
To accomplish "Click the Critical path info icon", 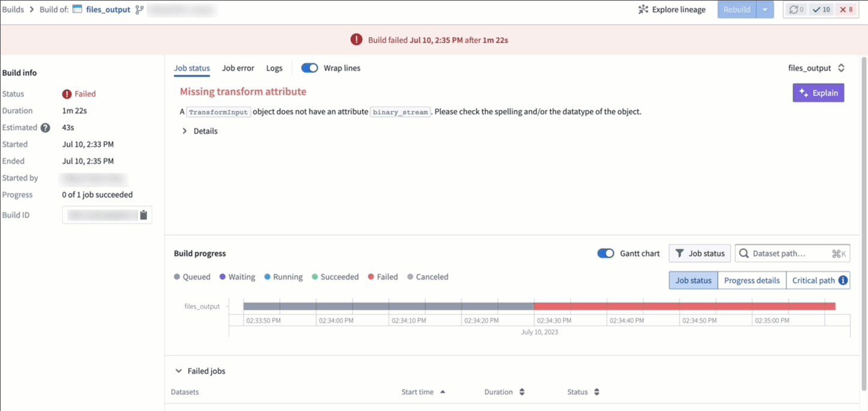I will [843, 280].
